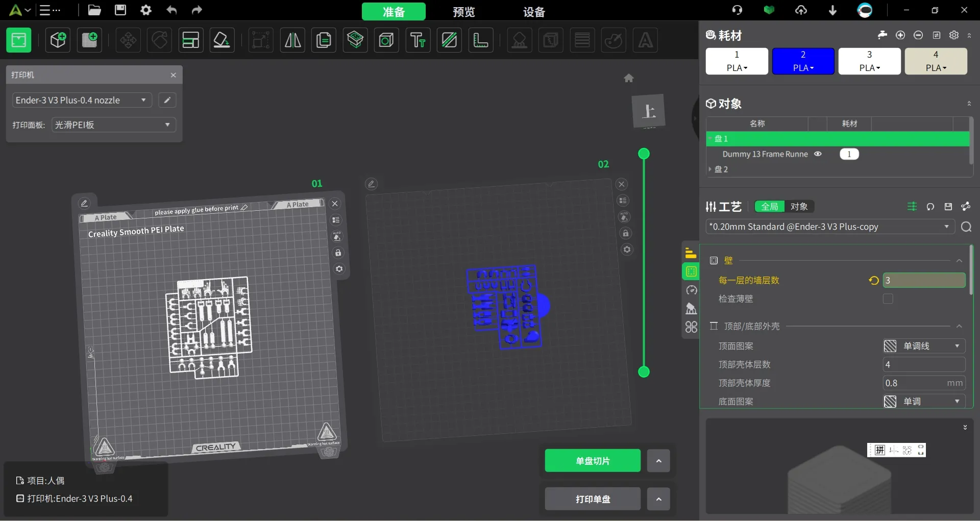Select the cut tool with layered box icon
This screenshot has width=980, height=521.
coord(355,40)
